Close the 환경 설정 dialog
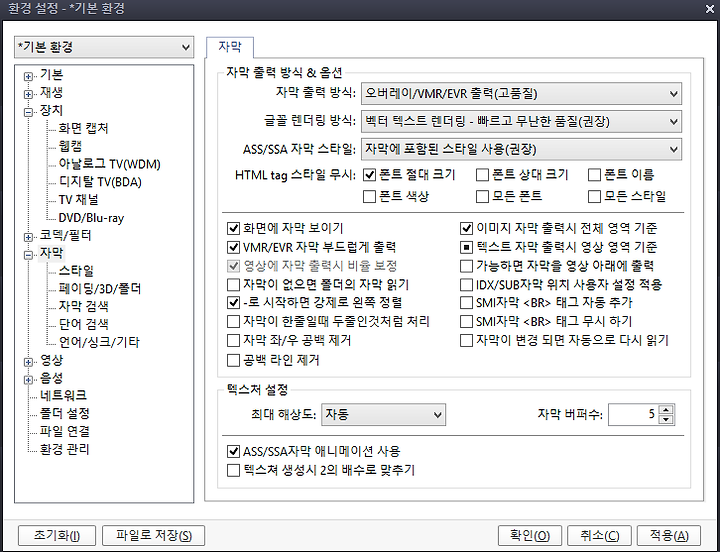 pyautogui.click(x=710, y=9)
